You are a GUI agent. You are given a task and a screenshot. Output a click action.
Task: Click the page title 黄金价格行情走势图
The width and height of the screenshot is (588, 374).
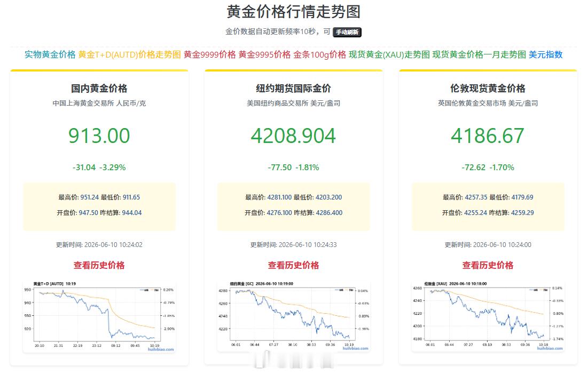tap(293, 12)
